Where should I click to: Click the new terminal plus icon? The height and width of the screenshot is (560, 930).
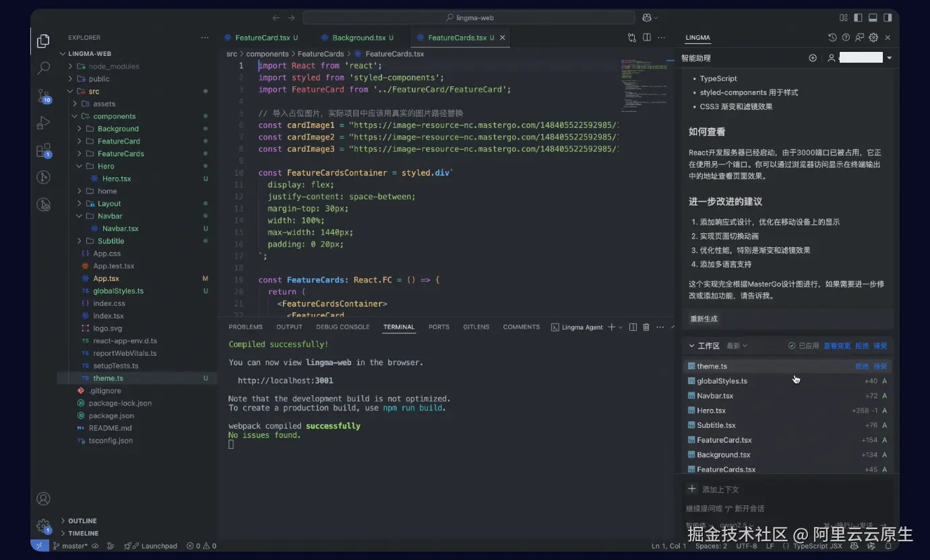(611, 327)
